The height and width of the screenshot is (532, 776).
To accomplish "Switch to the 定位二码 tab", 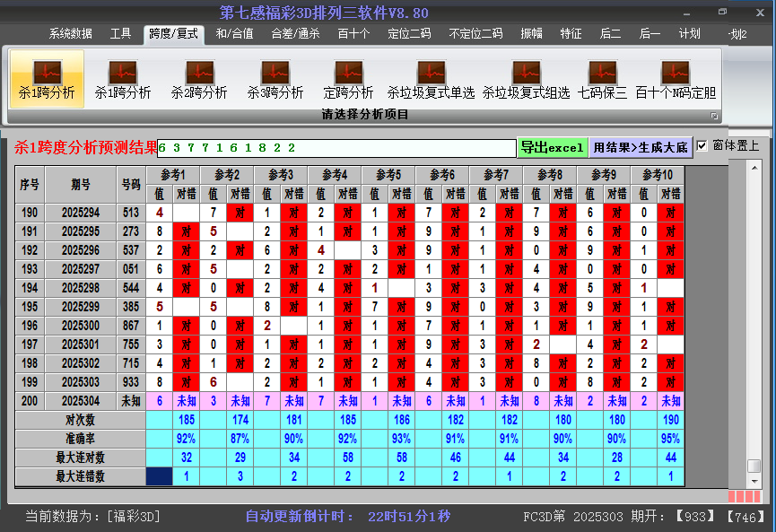I will coord(409,34).
